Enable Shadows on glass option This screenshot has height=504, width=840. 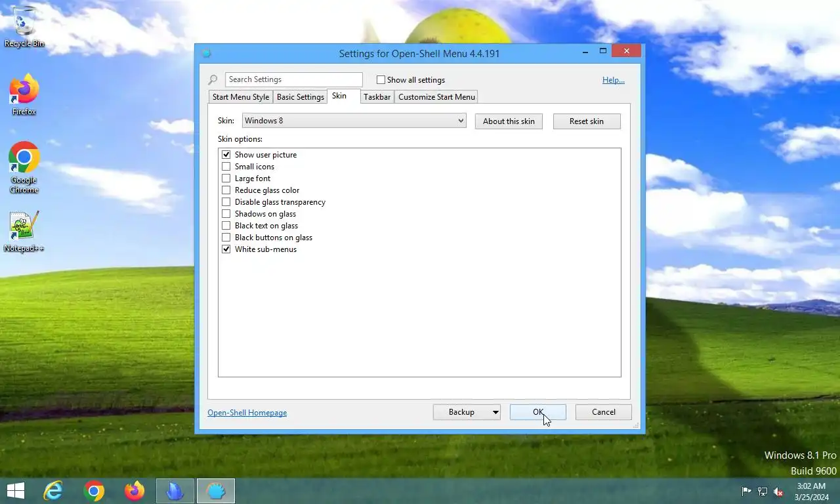(226, 214)
